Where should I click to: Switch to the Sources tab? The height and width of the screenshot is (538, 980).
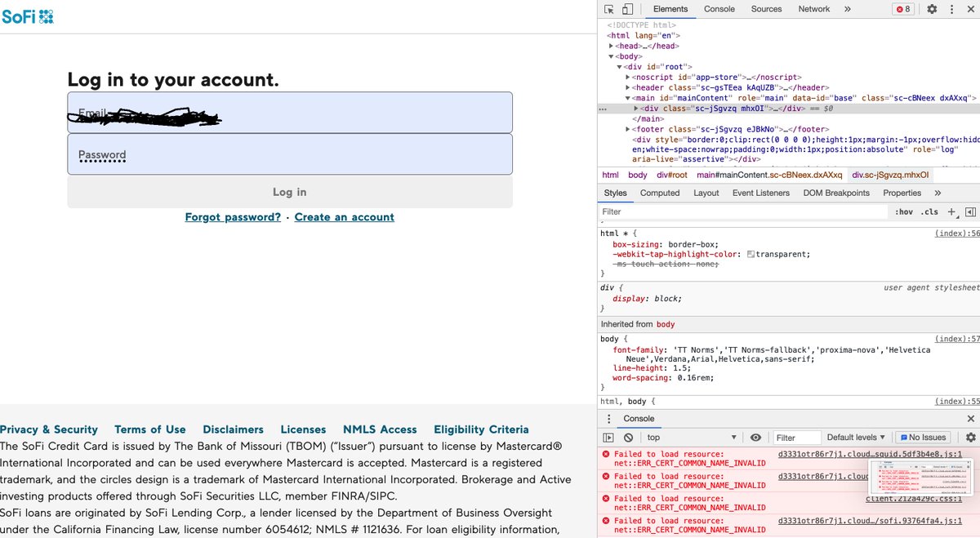(766, 9)
